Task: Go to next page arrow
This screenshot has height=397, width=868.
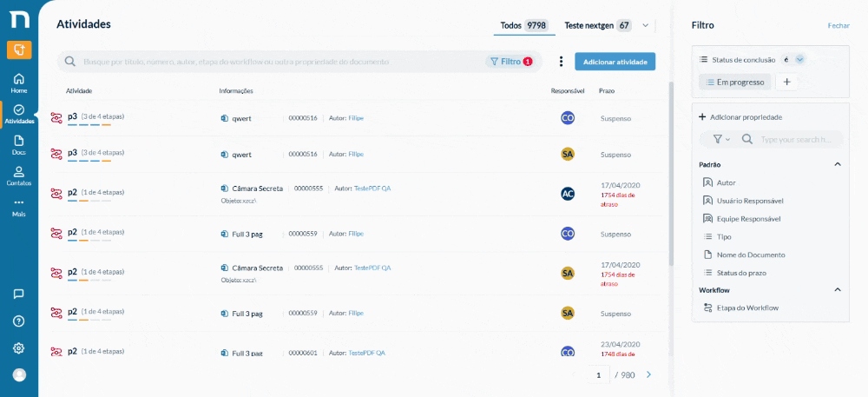Action: (648, 375)
